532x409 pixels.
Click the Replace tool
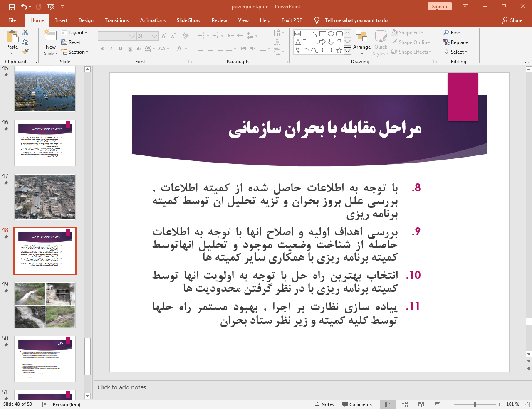[x=458, y=42]
